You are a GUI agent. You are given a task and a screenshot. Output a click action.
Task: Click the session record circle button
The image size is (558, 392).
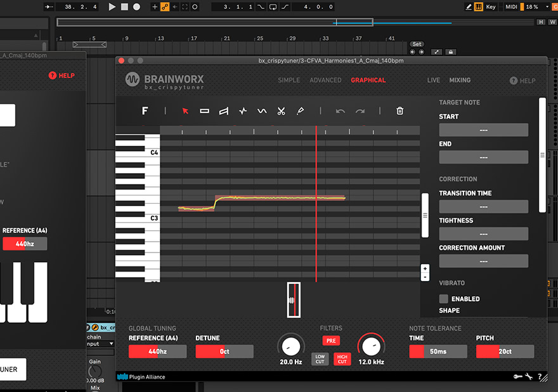(195, 7)
